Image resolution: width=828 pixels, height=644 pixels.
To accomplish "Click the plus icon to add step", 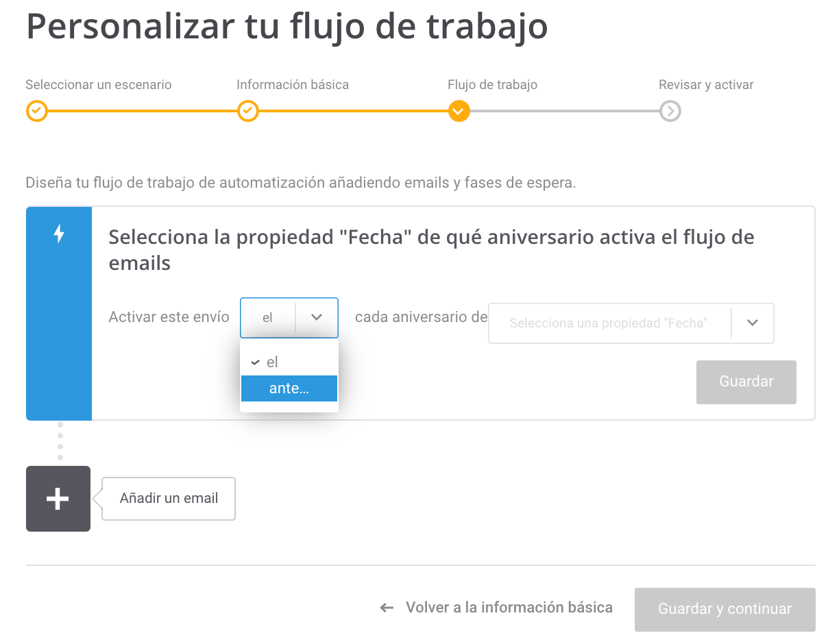I will 58,499.
